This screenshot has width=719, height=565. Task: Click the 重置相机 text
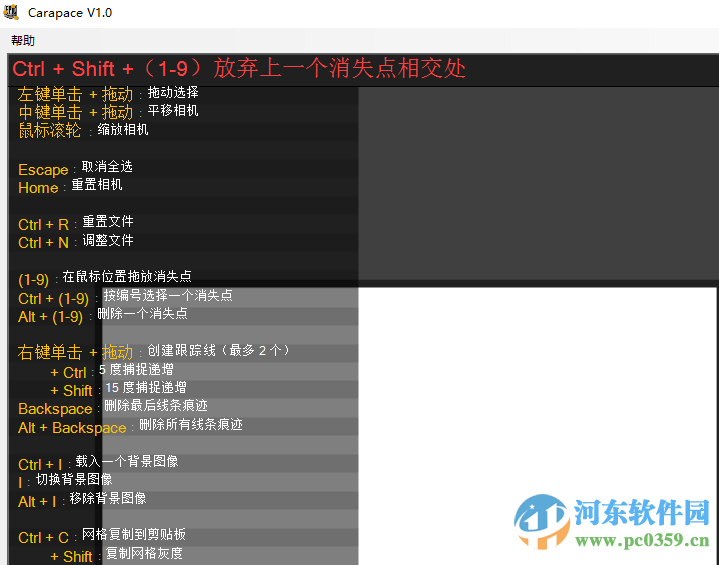pyautogui.click(x=97, y=185)
